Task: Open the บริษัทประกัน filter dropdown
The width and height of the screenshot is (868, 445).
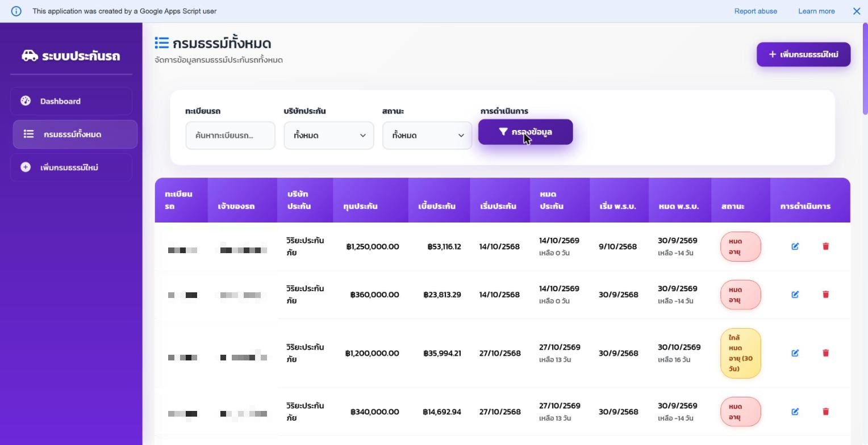Action: (329, 135)
